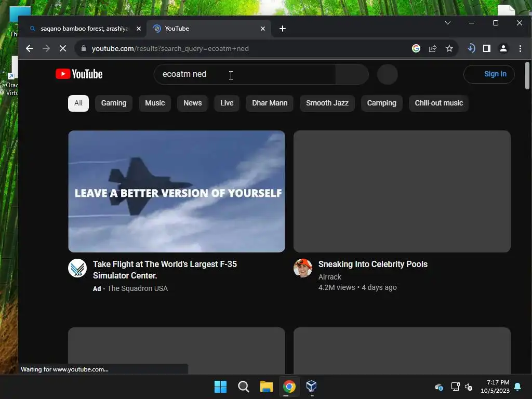This screenshot has width=532, height=399.
Task: Click the Google icon in address bar
Action: point(416,48)
